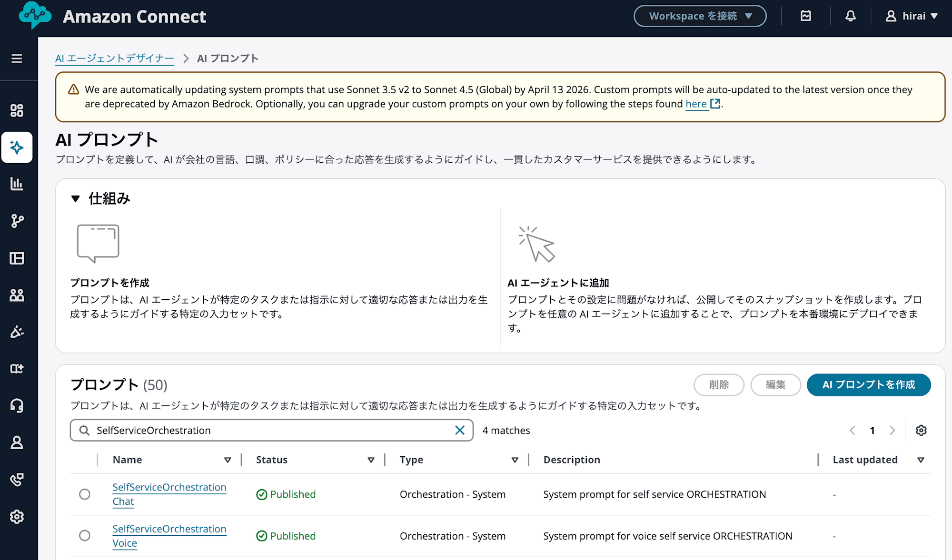Open the users group sidebar icon

[x=17, y=295]
